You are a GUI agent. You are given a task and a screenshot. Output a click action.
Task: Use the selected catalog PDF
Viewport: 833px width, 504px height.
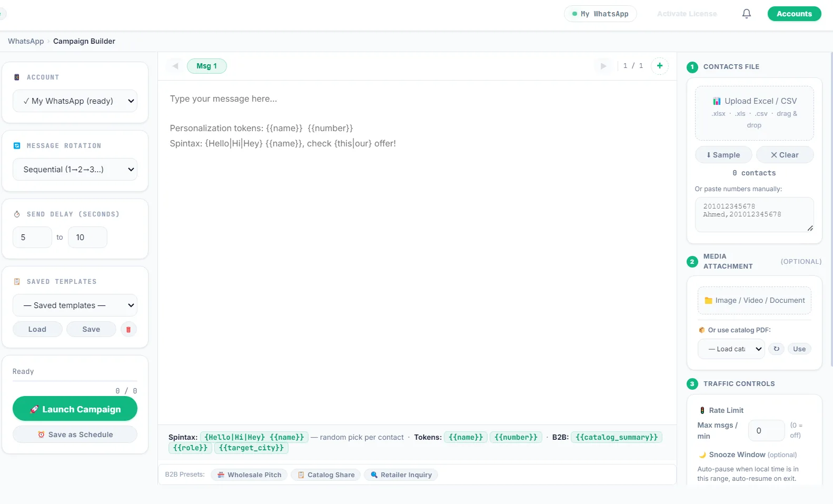coord(799,349)
